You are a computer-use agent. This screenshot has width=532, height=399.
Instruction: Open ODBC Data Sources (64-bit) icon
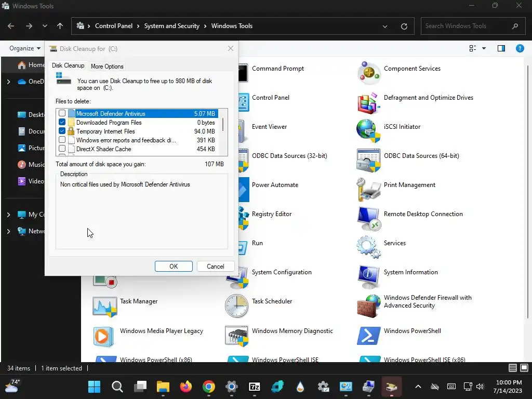[x=368, y=161]
